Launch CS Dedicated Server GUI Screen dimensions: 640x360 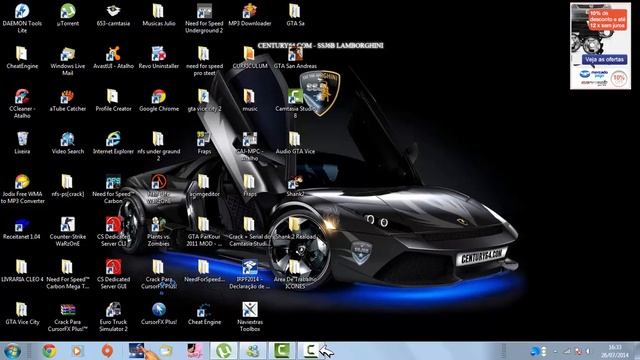[113, 274]
